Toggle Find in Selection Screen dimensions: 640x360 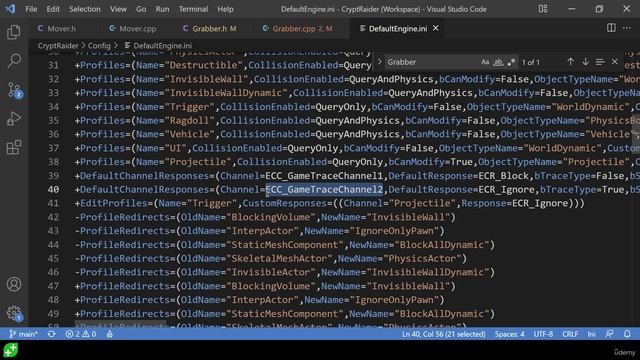[600, 62]
